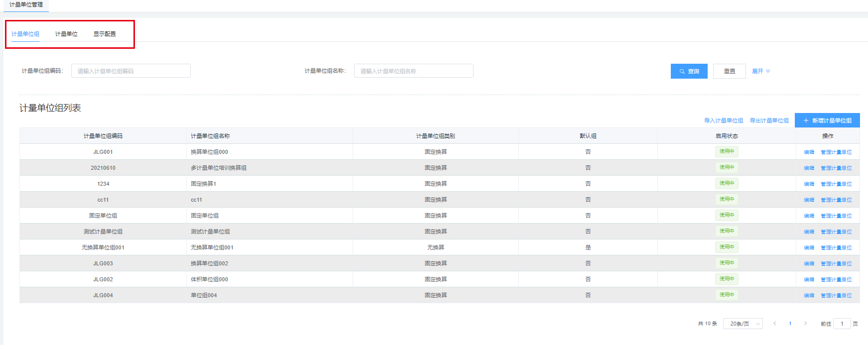Image resolution: width=868 pixels, height=345 pixels.
Task: Click the 重置 reset button
Action: [729, 71]
